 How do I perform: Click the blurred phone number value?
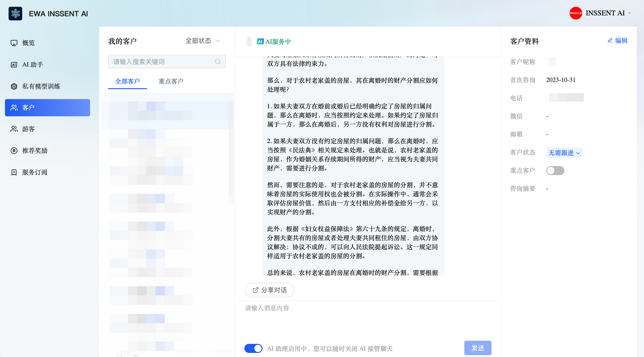click(x=566, y=98)
